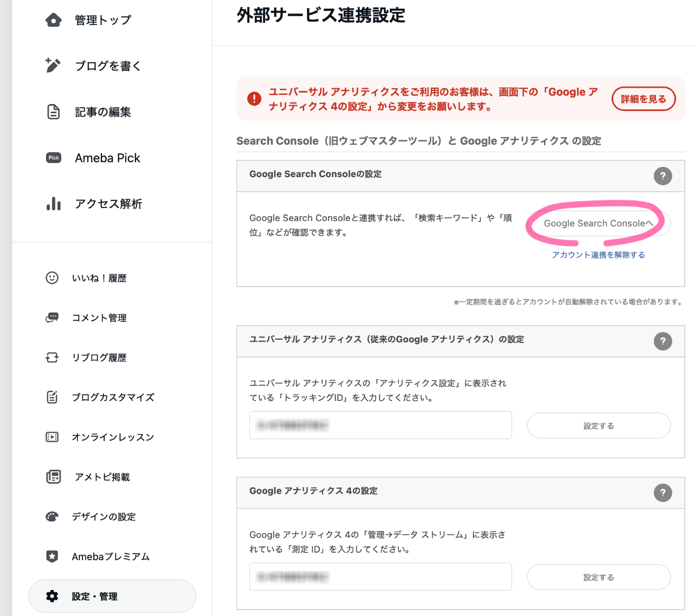Open リブログ履歴 in the sidebar
694x616 pixels.
tap(99, 358)
